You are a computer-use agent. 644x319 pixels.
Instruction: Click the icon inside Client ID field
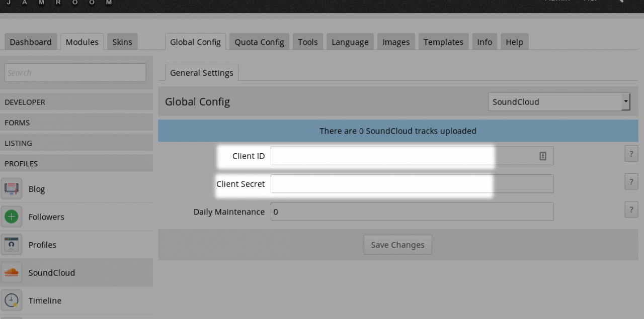543,156
